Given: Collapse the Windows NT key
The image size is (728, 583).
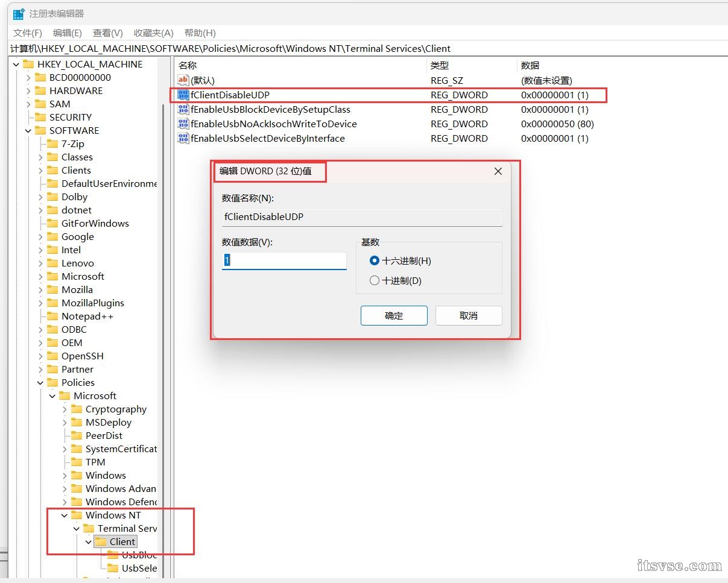Looking at the screenshot, I should 65,515.
